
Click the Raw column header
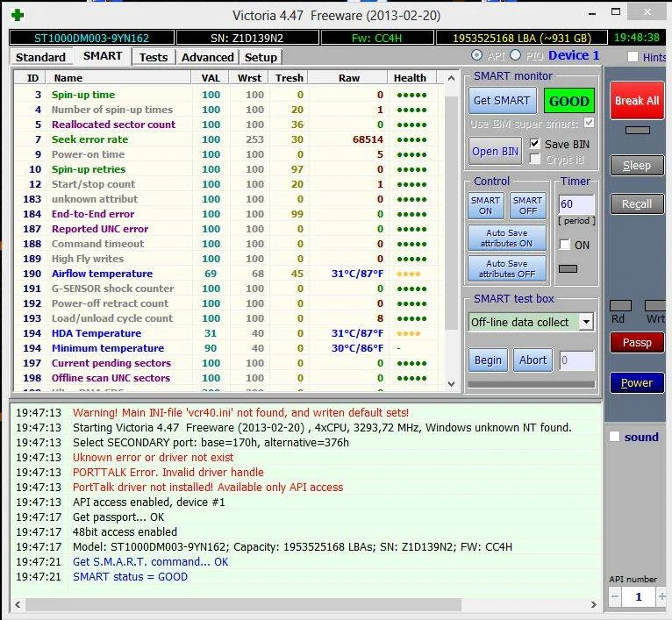click(x=348, y=78)
